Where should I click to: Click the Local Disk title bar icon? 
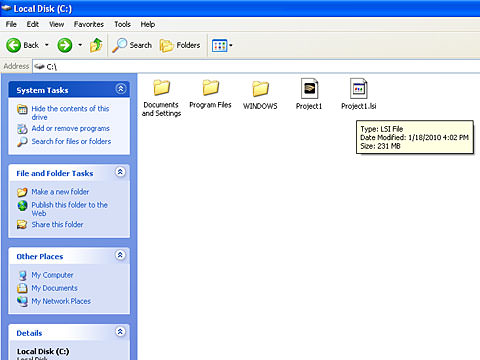tap(6, 8)
